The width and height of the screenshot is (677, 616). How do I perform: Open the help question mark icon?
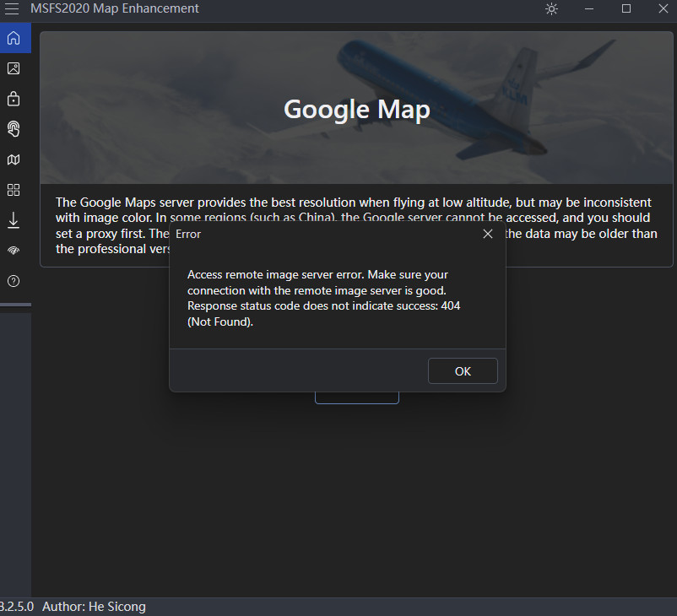tap(14, 281)
